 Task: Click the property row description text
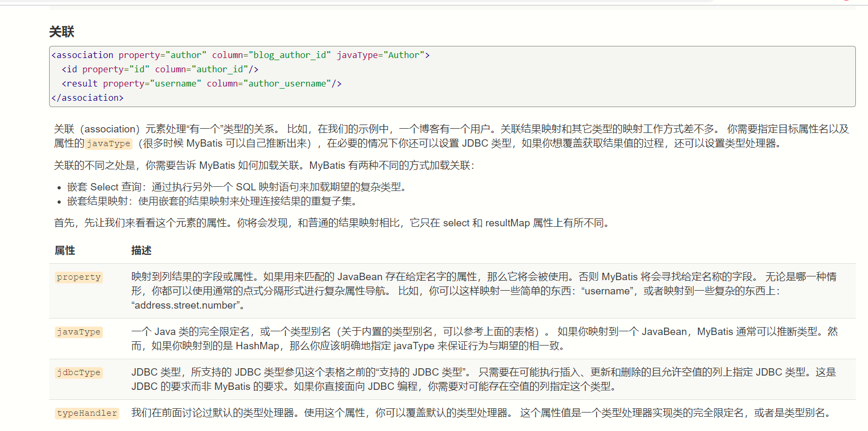484,291
